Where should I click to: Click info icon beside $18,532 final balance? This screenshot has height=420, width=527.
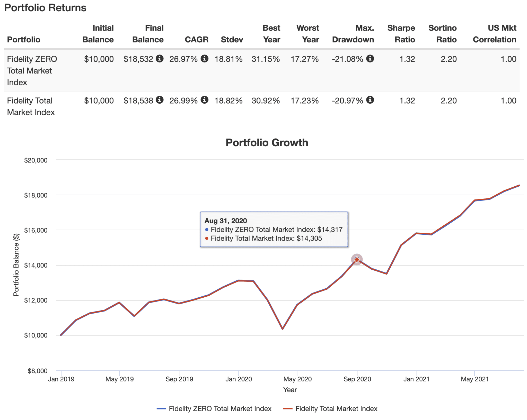160,59
